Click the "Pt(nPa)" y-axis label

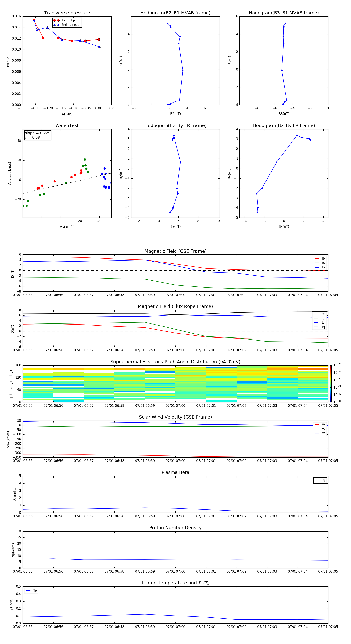pyautogui.click(x=8, y=61)
